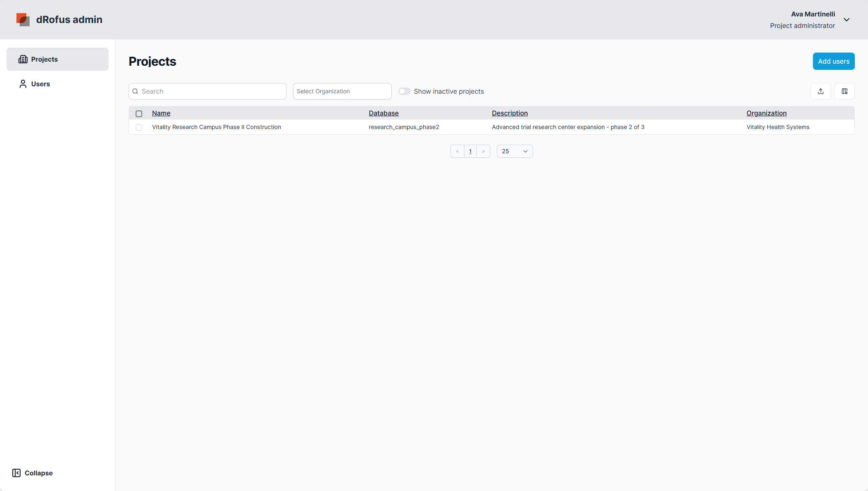Select page 1 in pagination
Screen dimensions: 868x491
[x=470, y=151]
